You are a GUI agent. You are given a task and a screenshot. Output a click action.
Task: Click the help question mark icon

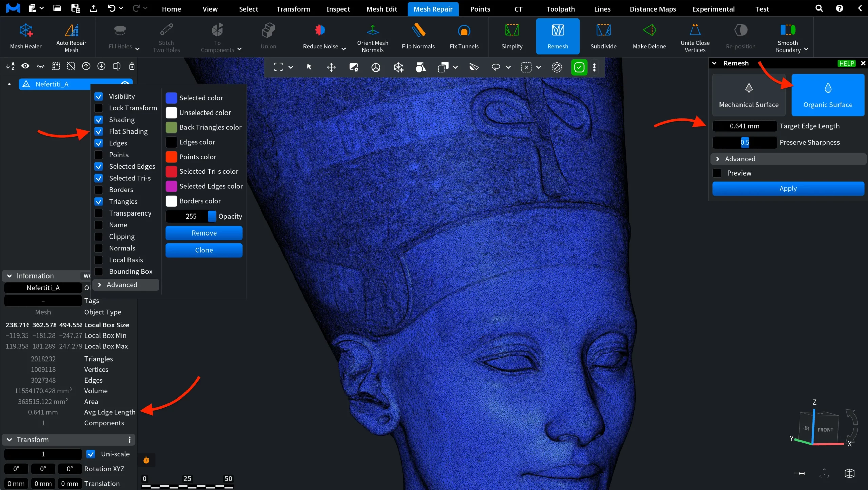[840, 8]
